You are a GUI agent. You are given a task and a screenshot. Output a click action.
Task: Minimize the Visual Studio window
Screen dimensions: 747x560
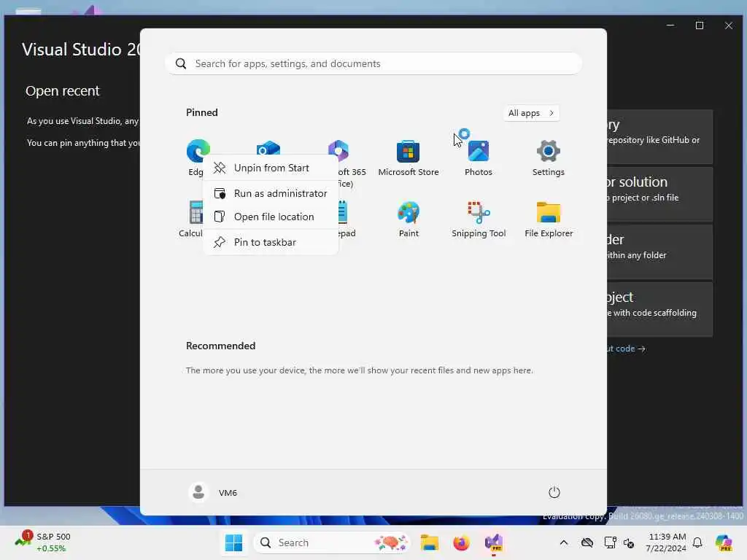tap(670, 26)
